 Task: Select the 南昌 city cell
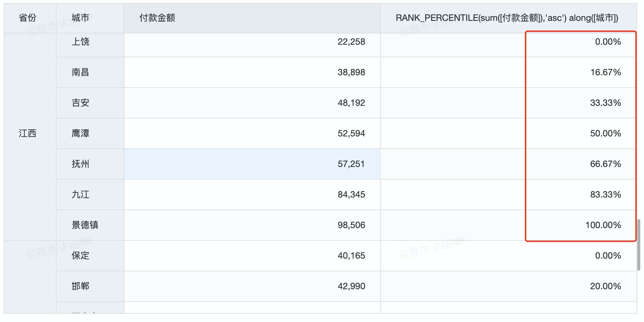90,72
